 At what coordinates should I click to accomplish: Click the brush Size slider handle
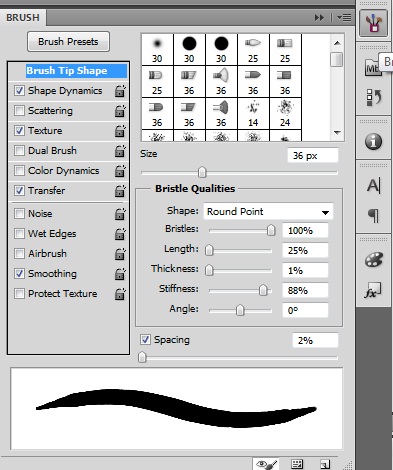click(202, 172)
